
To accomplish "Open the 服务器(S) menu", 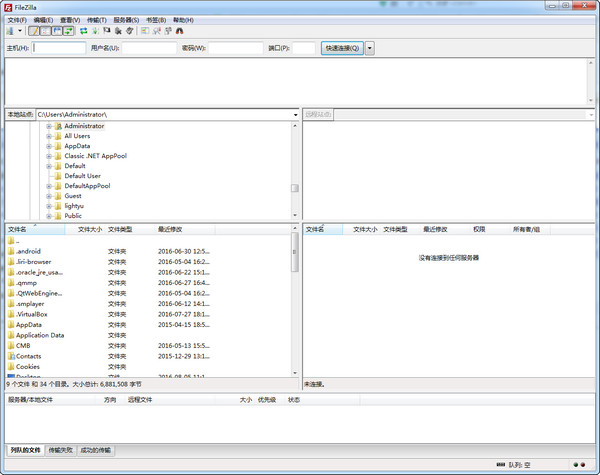I will click(x=126, y=19).
